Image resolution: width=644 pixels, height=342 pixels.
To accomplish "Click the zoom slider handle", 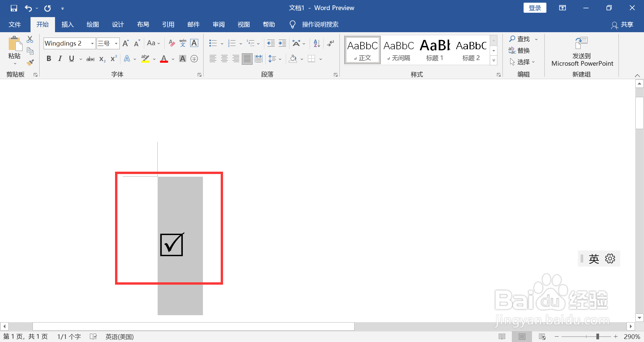I will (x=598, y=336).
